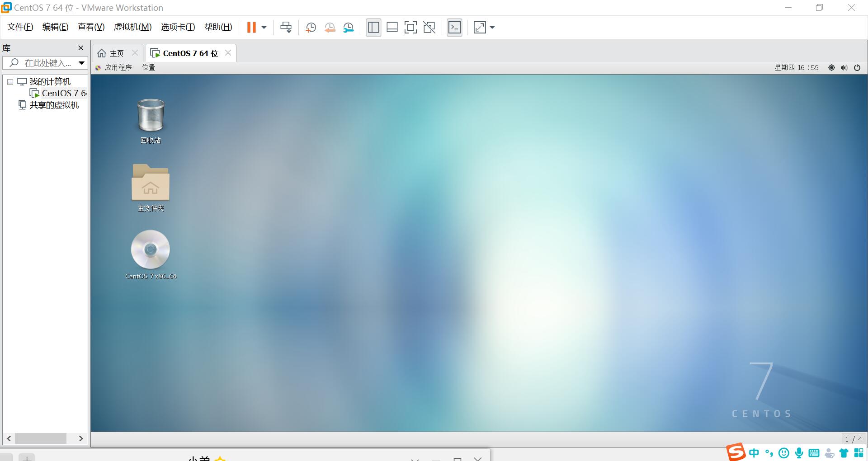Click the CentOS power menu icon
868x461 pixels.
(x=857, y=67)
